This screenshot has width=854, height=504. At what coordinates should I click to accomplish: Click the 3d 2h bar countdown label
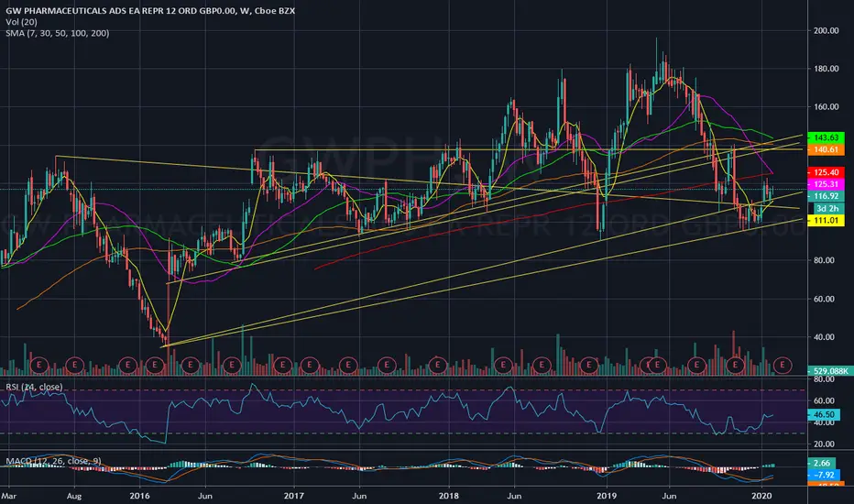tap(827, 208)
